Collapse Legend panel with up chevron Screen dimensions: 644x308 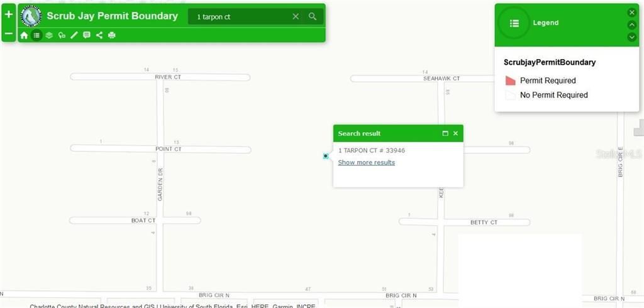[632, 25]
